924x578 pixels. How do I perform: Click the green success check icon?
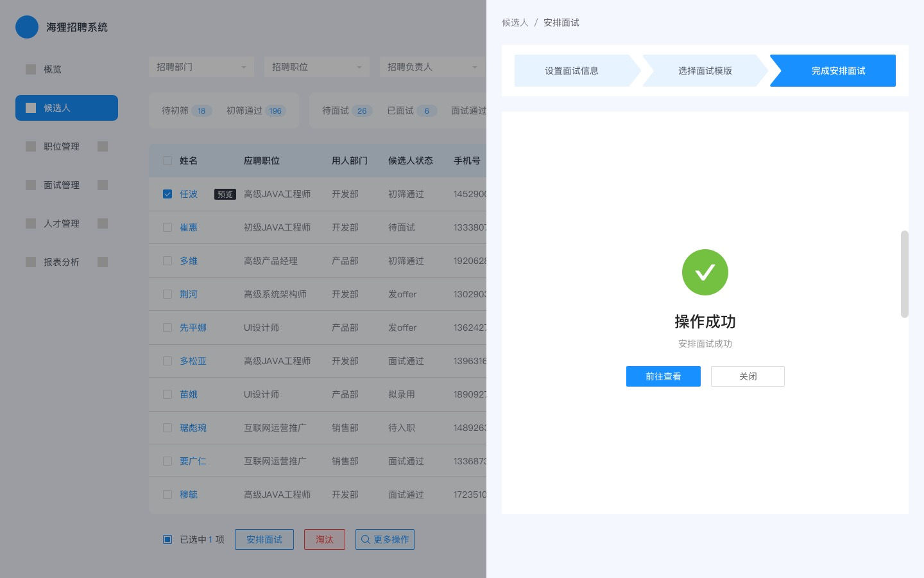(x=705, y=272)
